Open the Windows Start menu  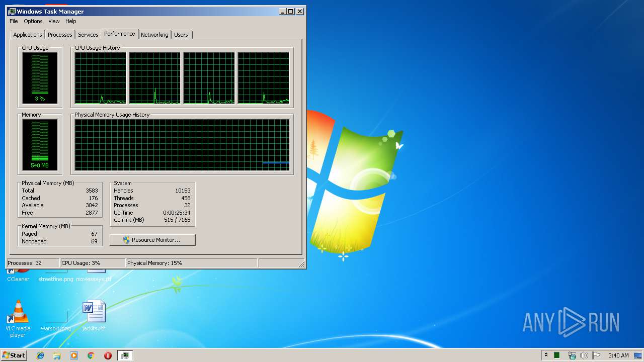(14, 355)
